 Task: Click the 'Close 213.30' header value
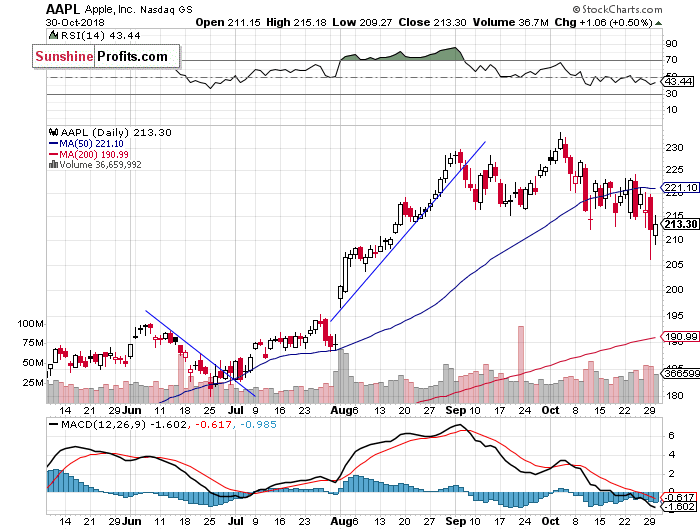pyautogui.click(x=433, y=22)
